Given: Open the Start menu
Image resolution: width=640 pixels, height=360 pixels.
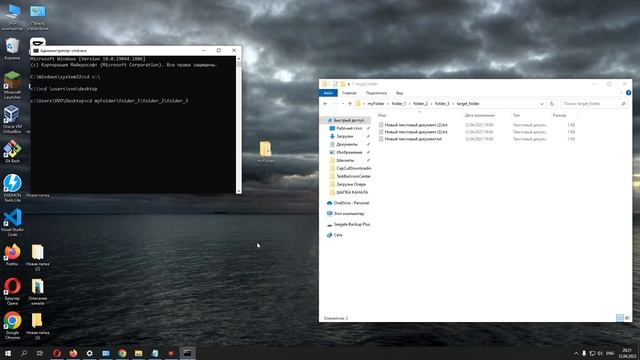Looking at the screenshot, I should [x=8, y=353].
